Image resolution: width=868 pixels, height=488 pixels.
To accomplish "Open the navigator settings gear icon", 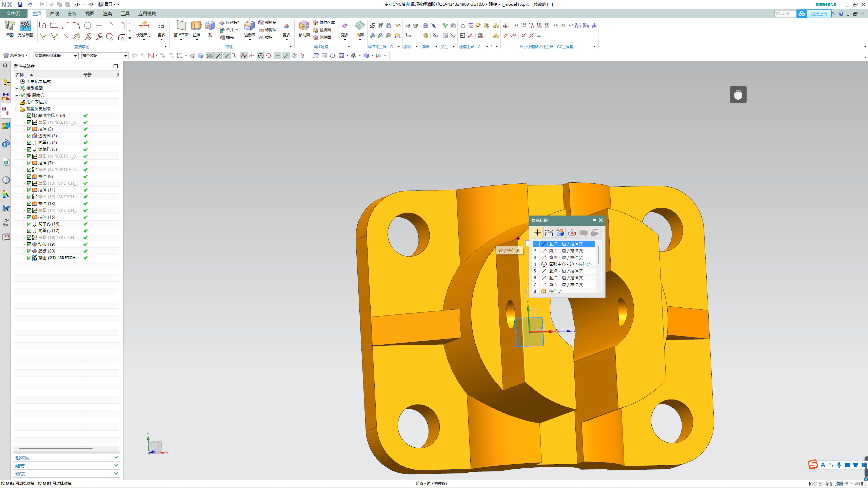I will tap(5, 65).
